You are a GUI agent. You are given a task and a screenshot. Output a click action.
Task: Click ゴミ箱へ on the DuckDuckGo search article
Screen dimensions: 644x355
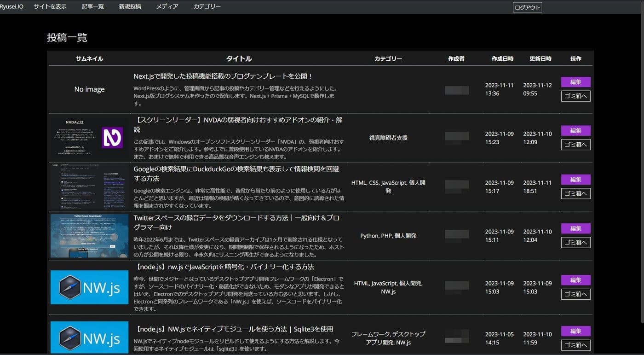(x=575, y=193)
